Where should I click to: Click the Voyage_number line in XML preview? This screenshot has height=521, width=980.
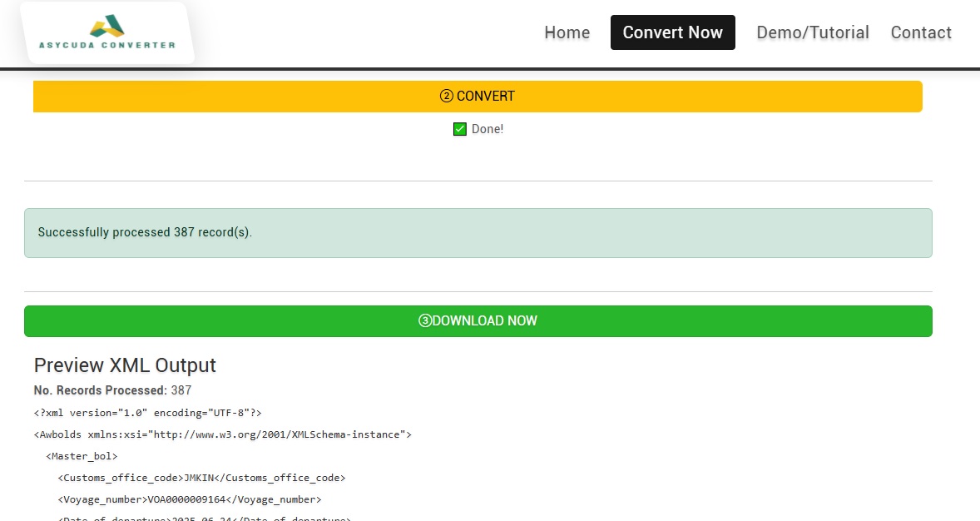click(x=189, y=499)
